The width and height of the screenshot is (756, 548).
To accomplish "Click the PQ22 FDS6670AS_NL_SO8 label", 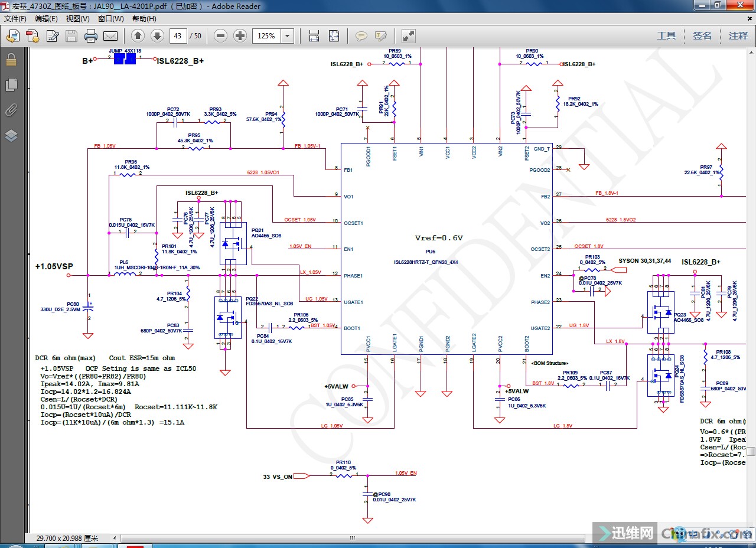I will pyautogui.click(x=268, y=301).
